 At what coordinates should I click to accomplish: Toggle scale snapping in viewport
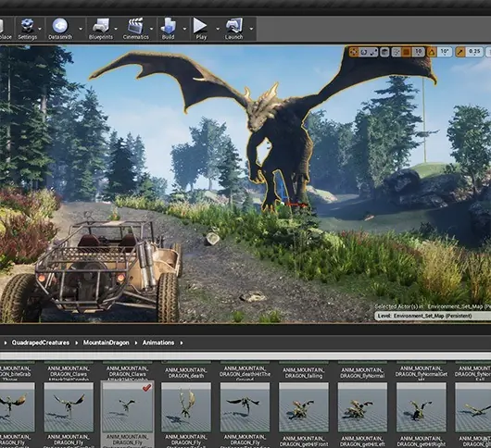(460, 52)
